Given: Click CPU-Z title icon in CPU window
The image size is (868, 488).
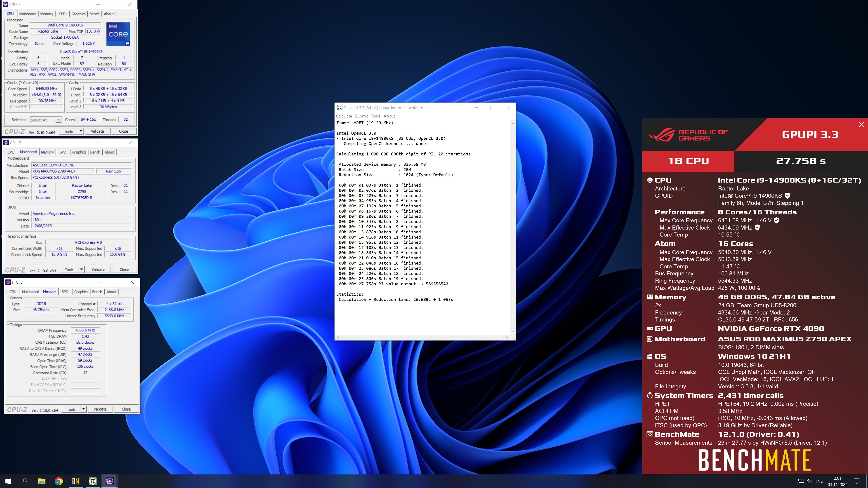Looking at the screenshot, I should 5,4.
